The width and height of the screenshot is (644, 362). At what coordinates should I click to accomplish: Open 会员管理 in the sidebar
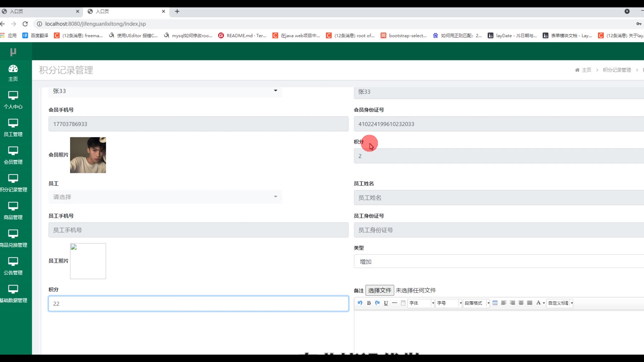(13, 156)
